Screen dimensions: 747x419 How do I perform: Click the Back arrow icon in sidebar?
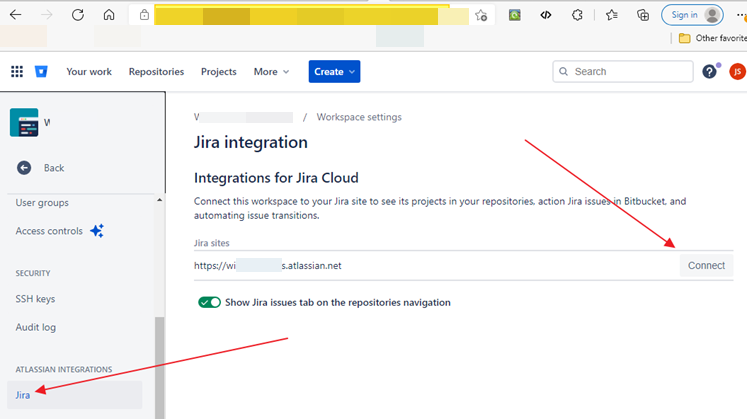[24, 168]
